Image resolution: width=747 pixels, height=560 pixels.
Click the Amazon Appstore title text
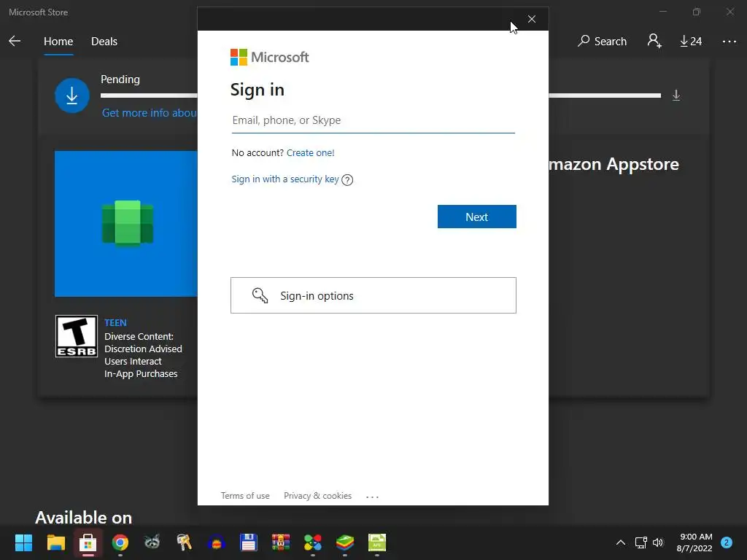[614, 164]
